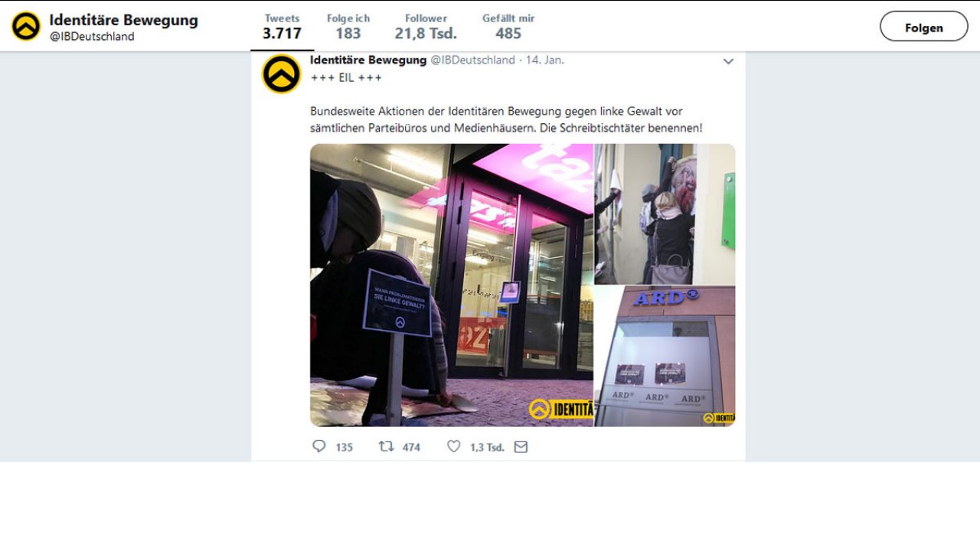Open Identitäre Bewegung header profile name
This screenshot has height=551, width=980.
(123, 20)
